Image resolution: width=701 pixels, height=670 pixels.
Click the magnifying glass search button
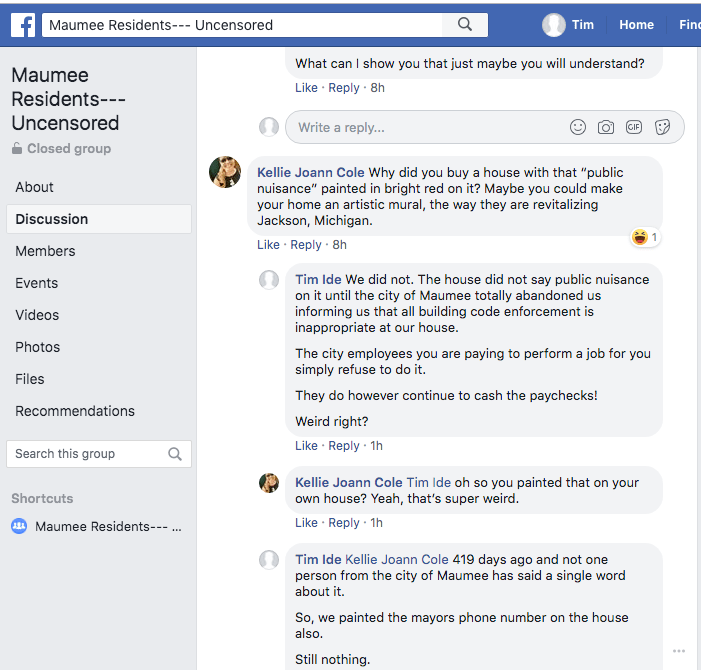(464, 25)
